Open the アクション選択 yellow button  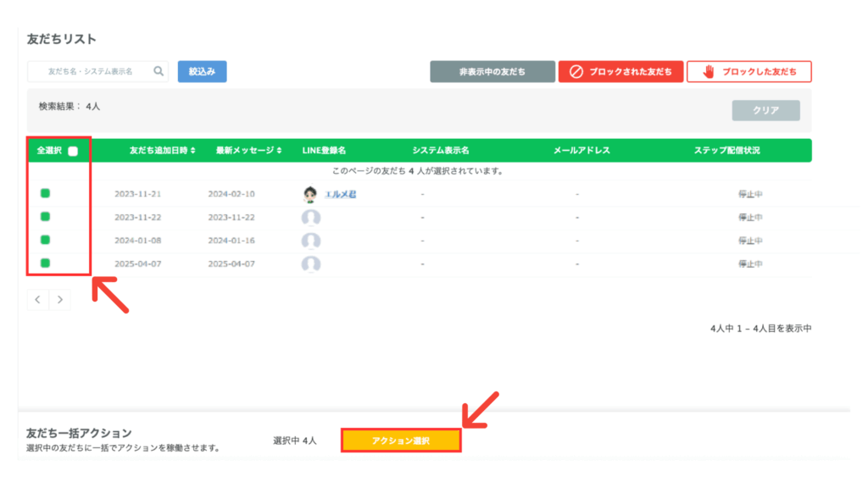[401, 441]
